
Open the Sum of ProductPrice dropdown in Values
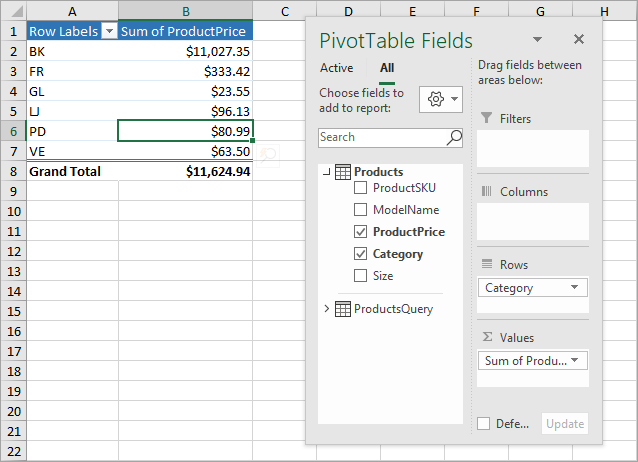[575, 360]
